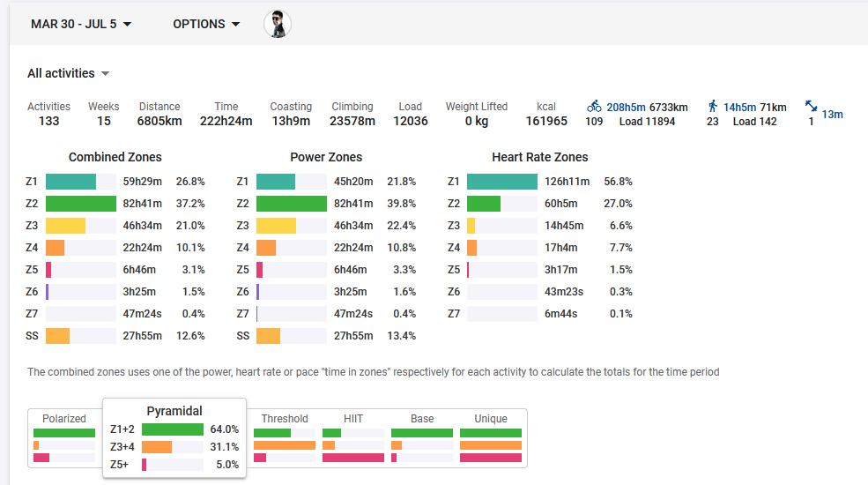The height and width of the screenshot is (485, 868).
Task: Open the All activities filter dropdown
Action: pyautogui.click(x=68, y=73)
